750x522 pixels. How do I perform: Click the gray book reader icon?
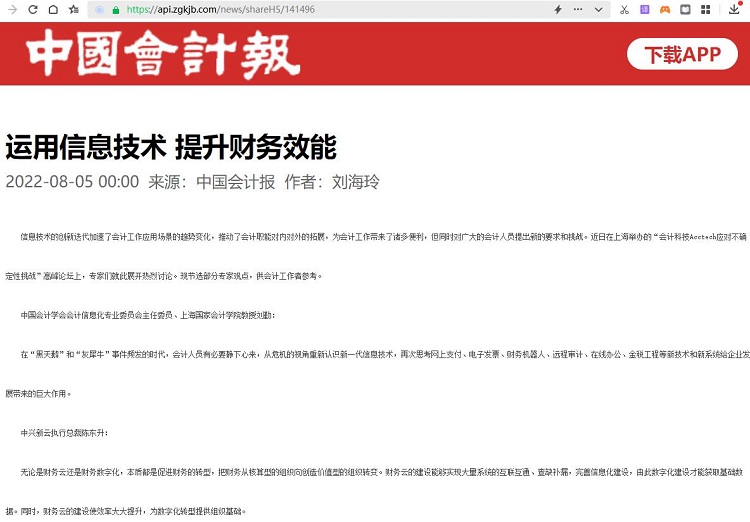point(685,9)
